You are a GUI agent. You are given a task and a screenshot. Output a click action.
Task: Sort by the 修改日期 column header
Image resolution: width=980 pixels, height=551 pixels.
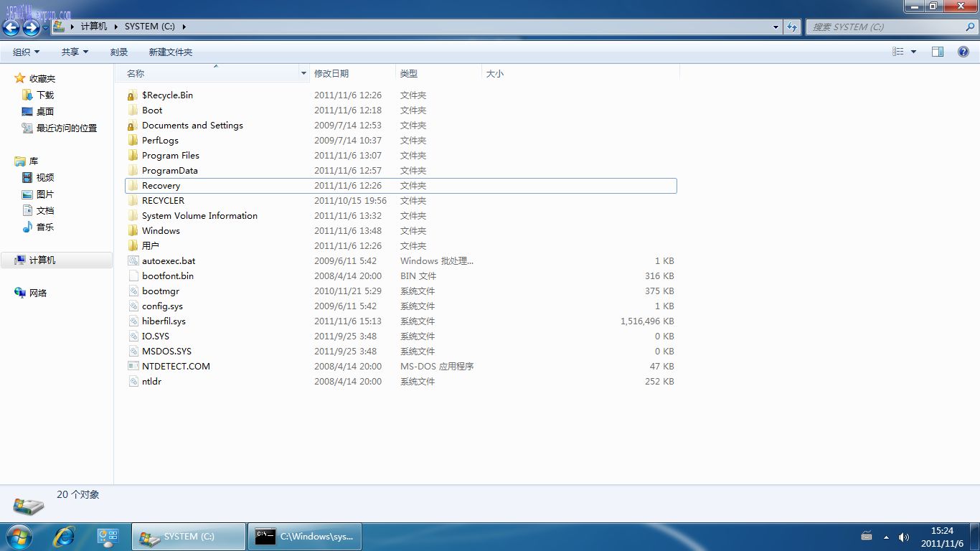pyautogui.click(x=331, y=73)
